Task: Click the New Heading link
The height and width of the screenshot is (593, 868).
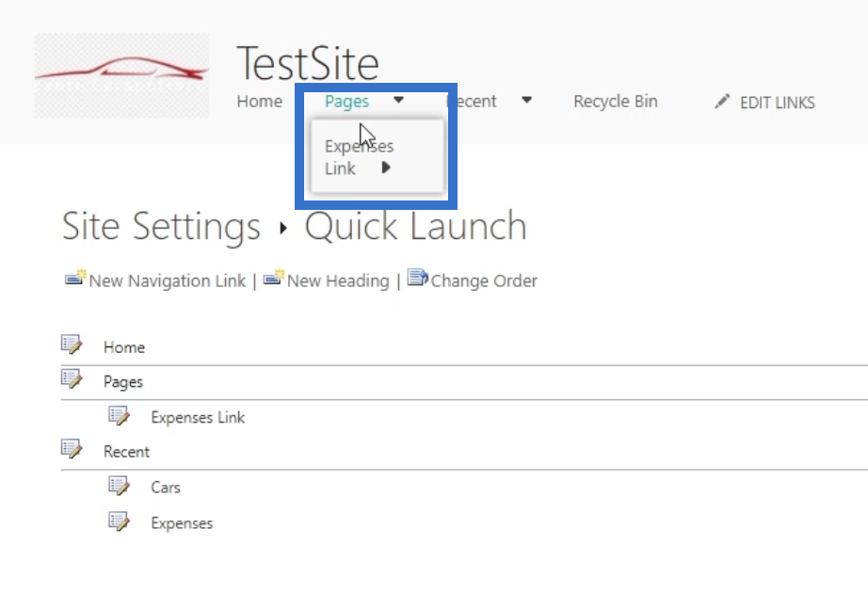Action: click(338, 280)
